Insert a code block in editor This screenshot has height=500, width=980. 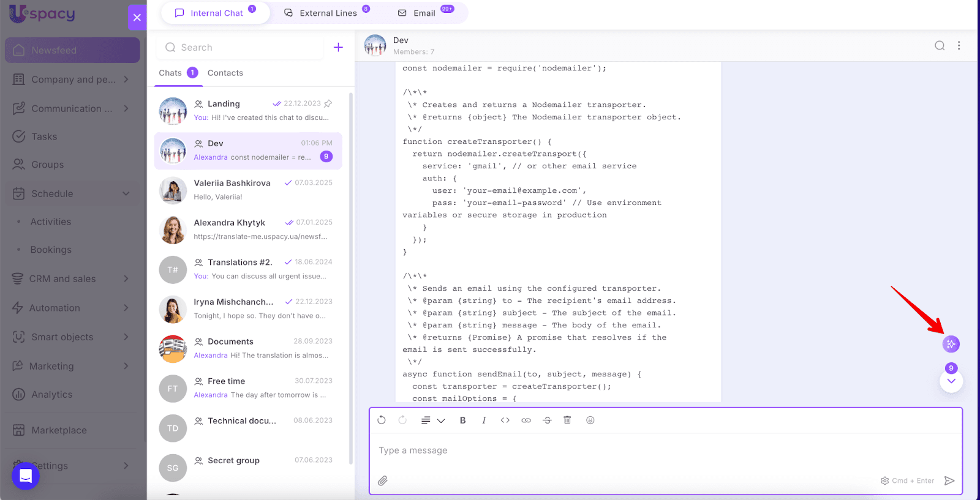point(505,420)
